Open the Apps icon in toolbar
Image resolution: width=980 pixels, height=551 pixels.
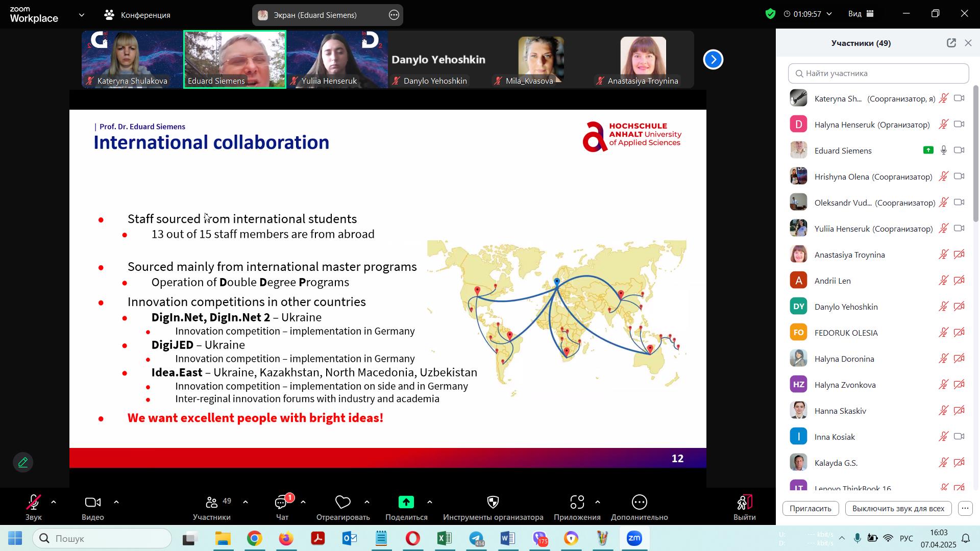pyautogui.click(x=577, y=503)
